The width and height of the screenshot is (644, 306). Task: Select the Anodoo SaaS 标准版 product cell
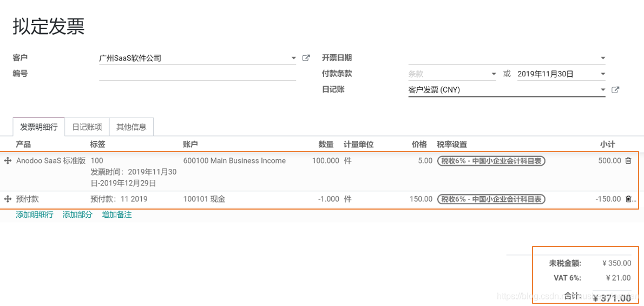[x=51, y=161]
